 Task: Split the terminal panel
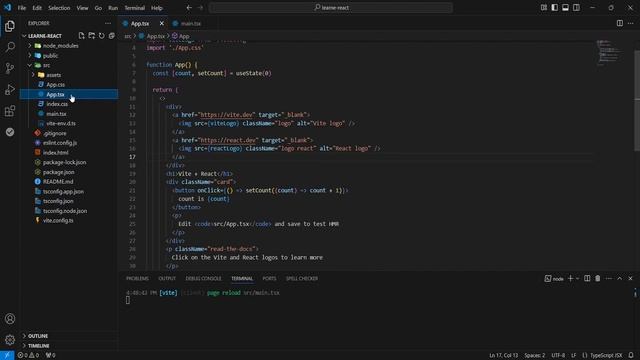(x=587, y=278)
